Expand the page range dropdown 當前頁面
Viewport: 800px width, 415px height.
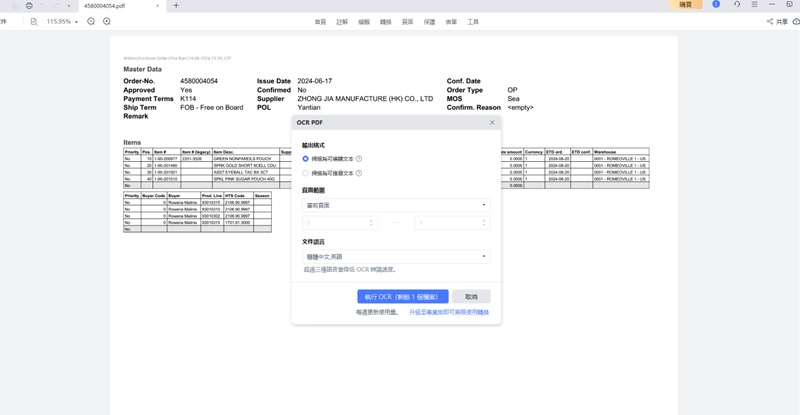396,205
